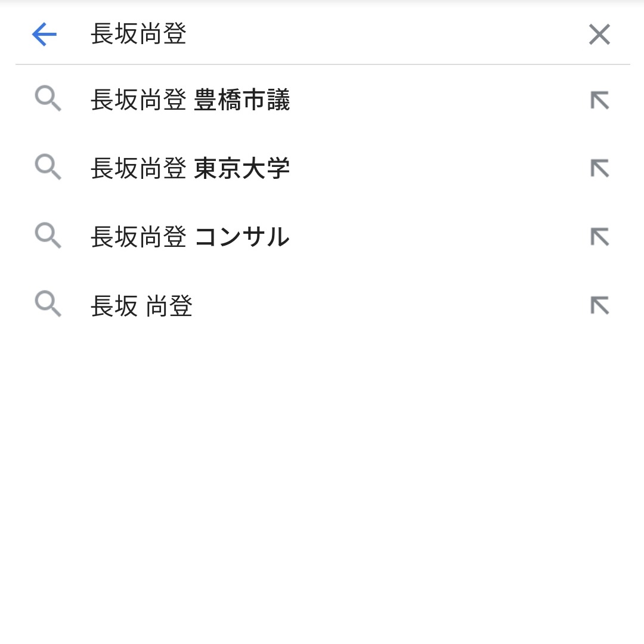The image size is (644, 644).
Task: Tap the word 東京大学 in second suggestion
Action: point(242,168)
